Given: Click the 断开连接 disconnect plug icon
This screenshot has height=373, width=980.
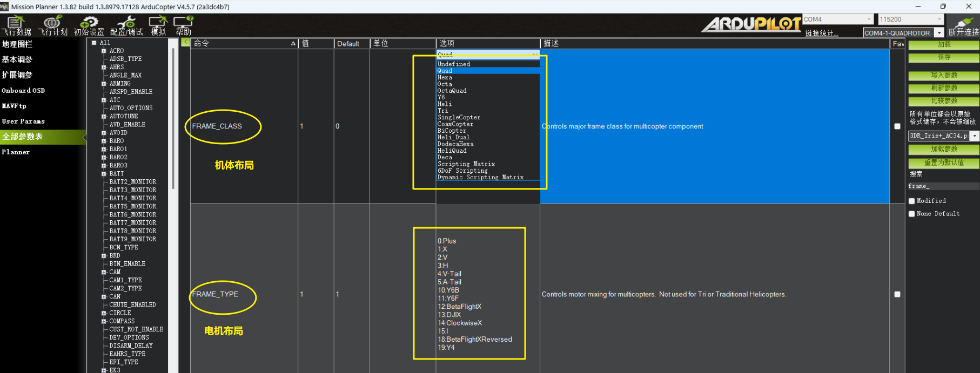Looking at the screenshot, I should [963, 25].
